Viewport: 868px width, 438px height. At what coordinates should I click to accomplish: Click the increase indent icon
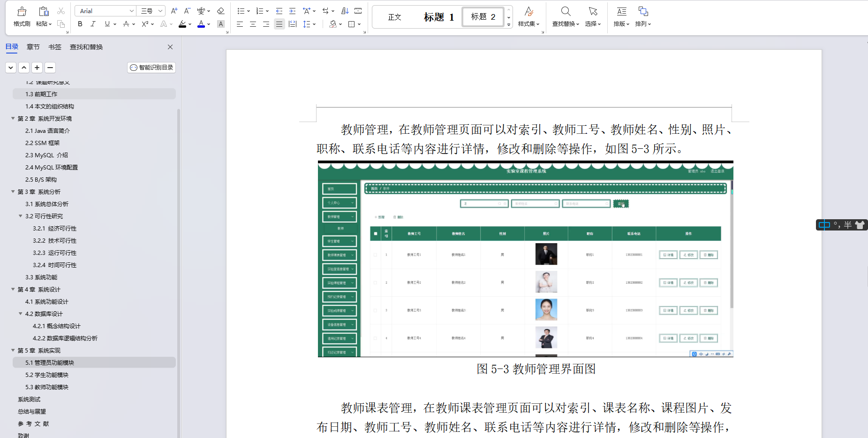(292, 11)
